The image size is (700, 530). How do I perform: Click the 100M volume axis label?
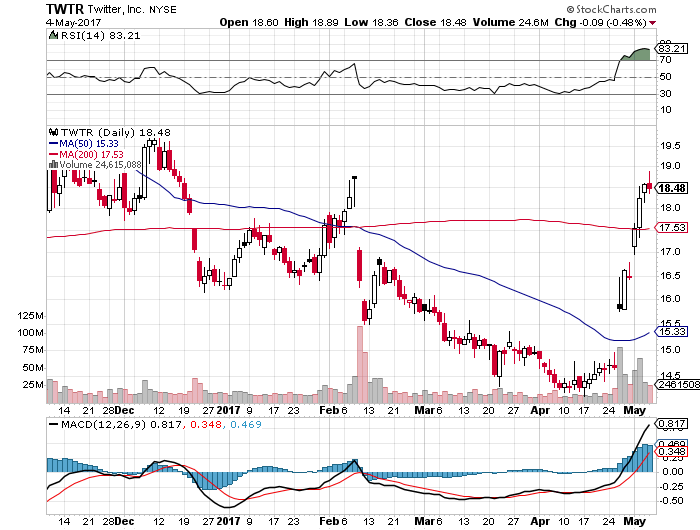tap(30, 333)
